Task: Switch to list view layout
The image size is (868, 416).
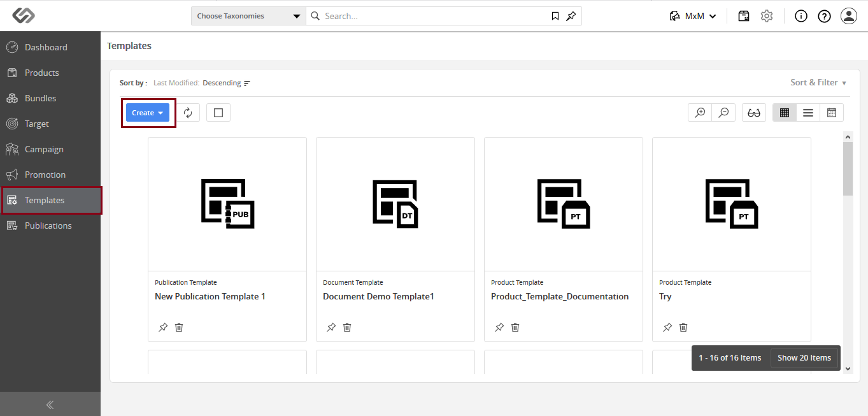Action: tap(808, 113)
